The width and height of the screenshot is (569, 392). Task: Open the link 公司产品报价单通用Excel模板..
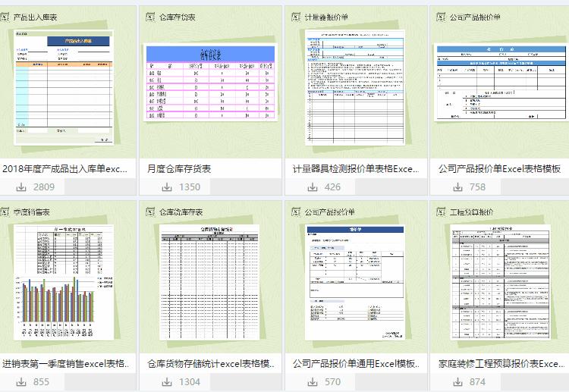pyautogui.click(x=357, y=364)
